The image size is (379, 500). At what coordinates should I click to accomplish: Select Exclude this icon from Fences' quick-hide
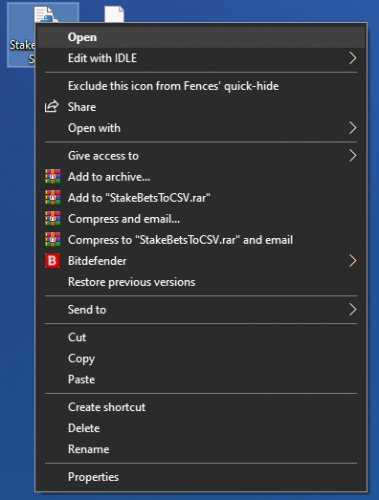pyautogui.click(x=201, y=86)
